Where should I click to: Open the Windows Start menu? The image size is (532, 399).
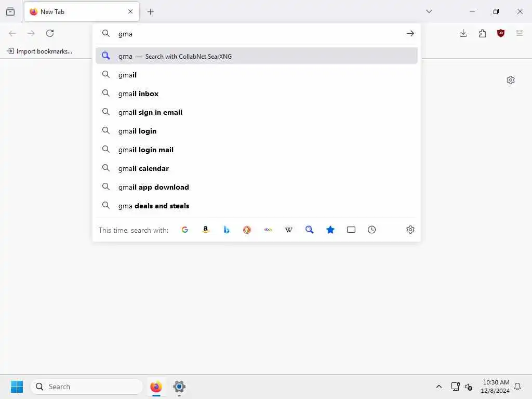click(x=17, y=387)
